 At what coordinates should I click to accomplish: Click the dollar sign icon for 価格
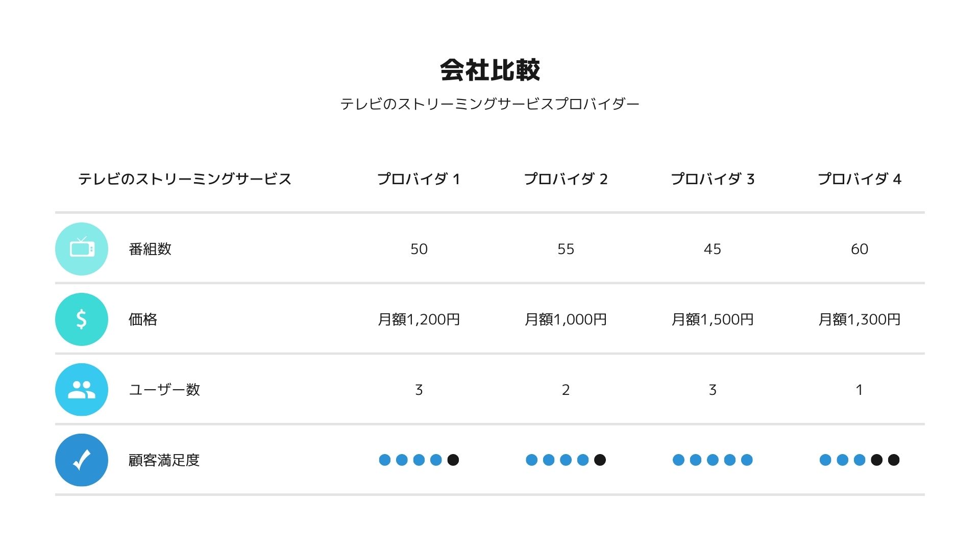[x=82, y=319]
